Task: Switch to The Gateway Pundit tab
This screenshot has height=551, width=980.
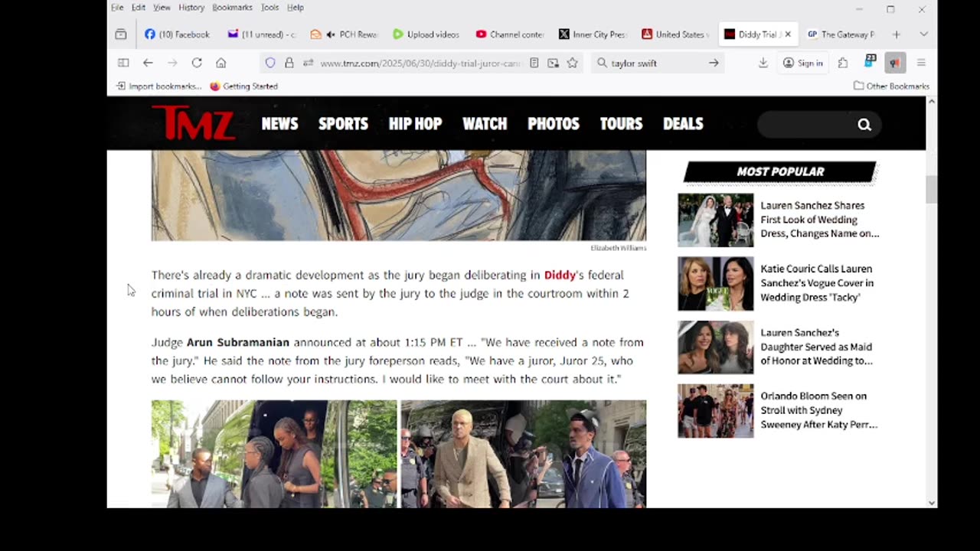Action: coord(841,34)
